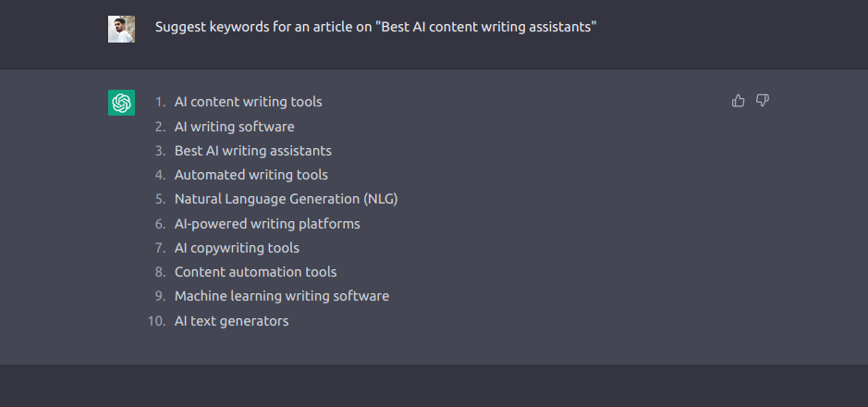The image size is (868, 407).
Task: Click "Natural Language Generation (NLG)" text
Action: [287, 199]
